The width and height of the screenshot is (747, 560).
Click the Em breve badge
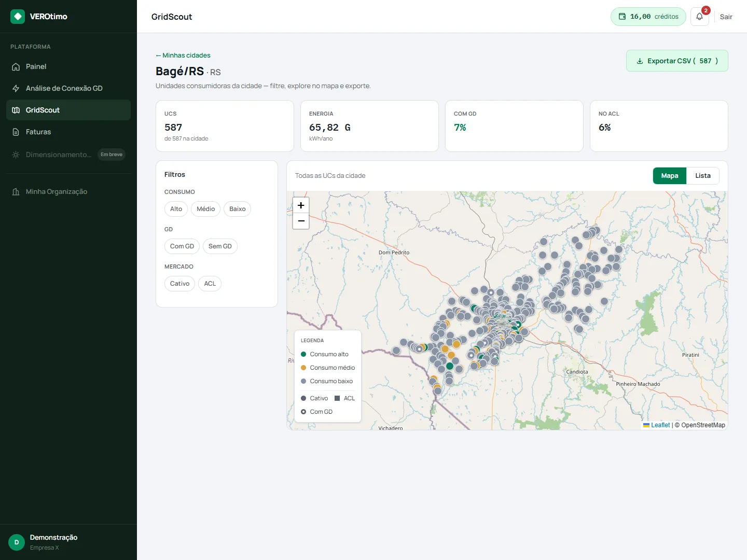tap(112, 155)
